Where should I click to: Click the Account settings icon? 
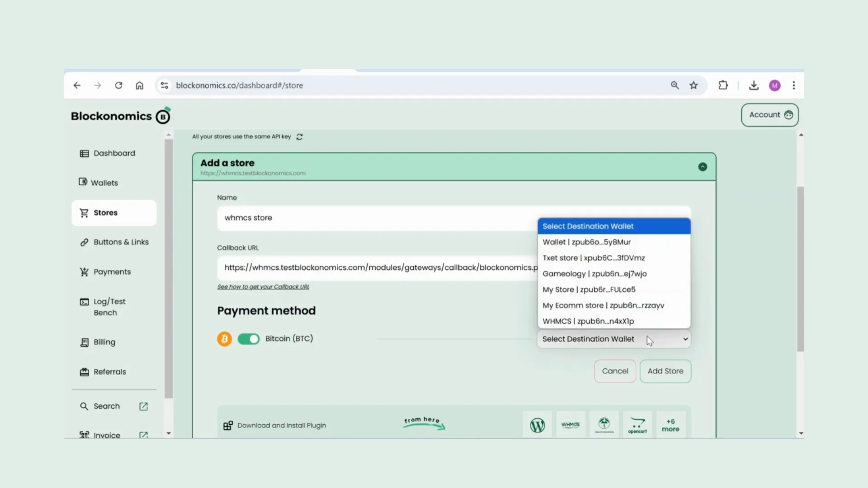(789, 114)
